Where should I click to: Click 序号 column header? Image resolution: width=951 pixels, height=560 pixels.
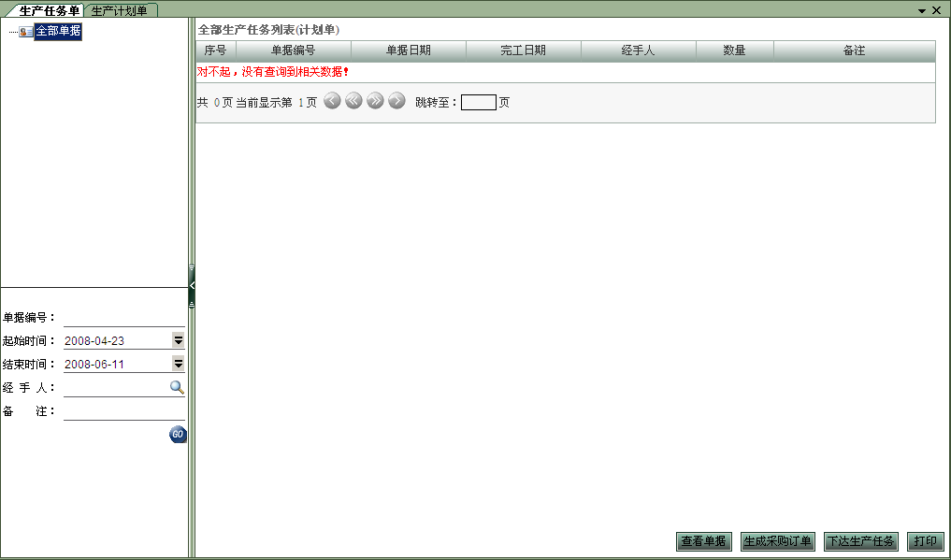click(216, 50)
